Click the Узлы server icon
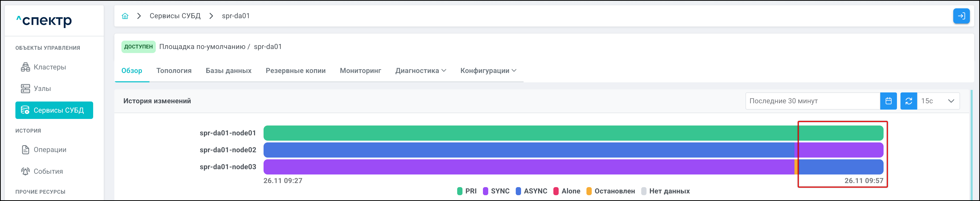This screenshot has width=980, height=201. click(25, 89)
